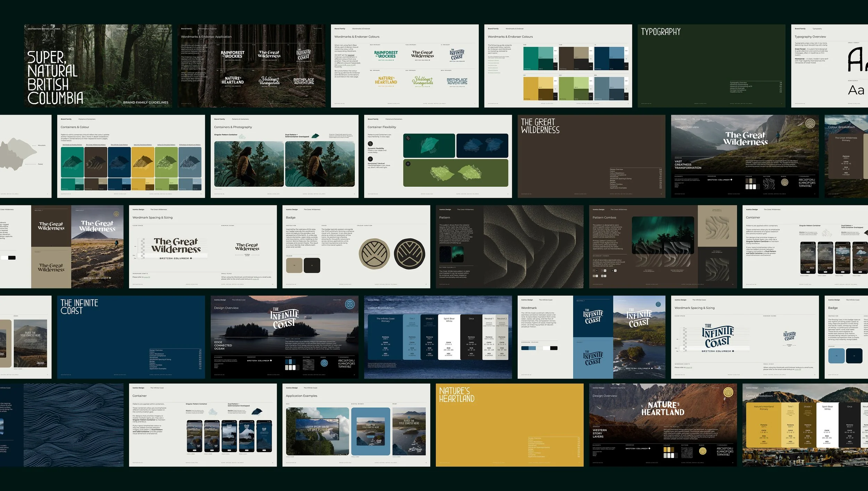Select Orca column in Infinite Coast Colour Breakdown
This screenshot has height=491, width=868.
pyautogui.click(x=471, y=337)
